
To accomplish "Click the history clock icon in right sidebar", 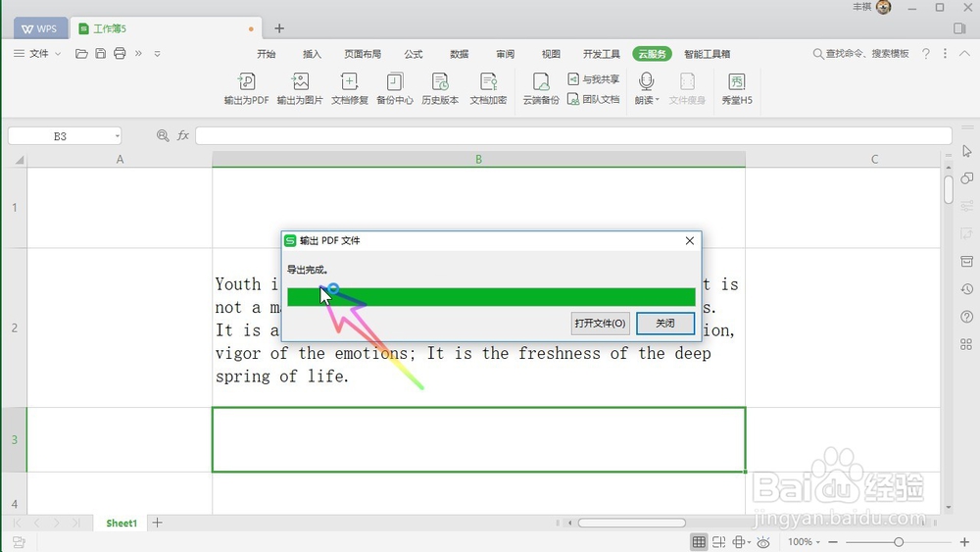I will [967, 289].
